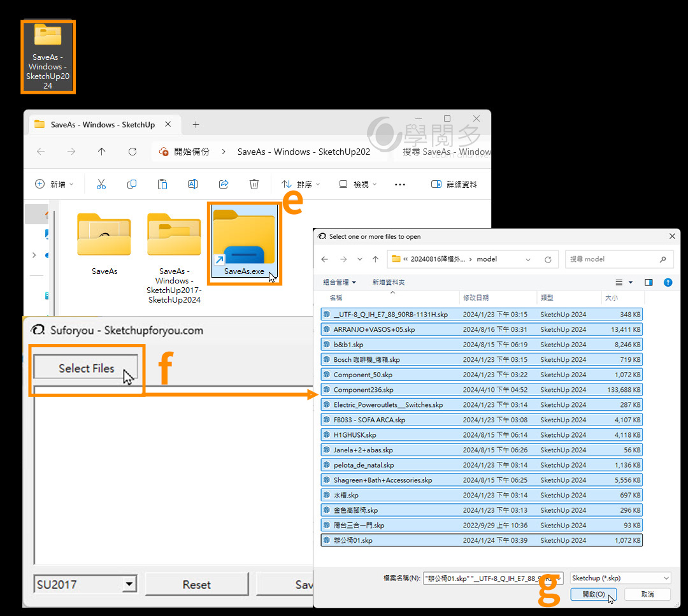688x616 pixels.
Task: Click the 搜尋 model search field
Action: [619, 259]
